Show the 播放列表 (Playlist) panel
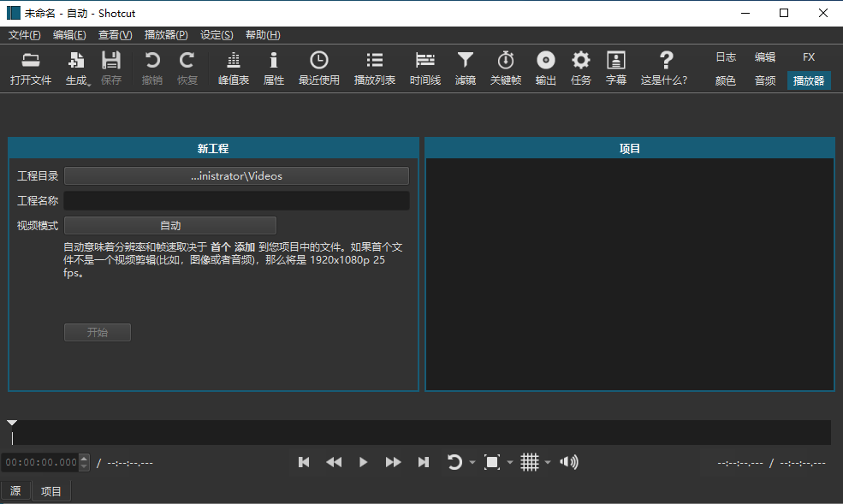Image resolution: width=843 pixels, height=504 pixels. coord(375,68)
